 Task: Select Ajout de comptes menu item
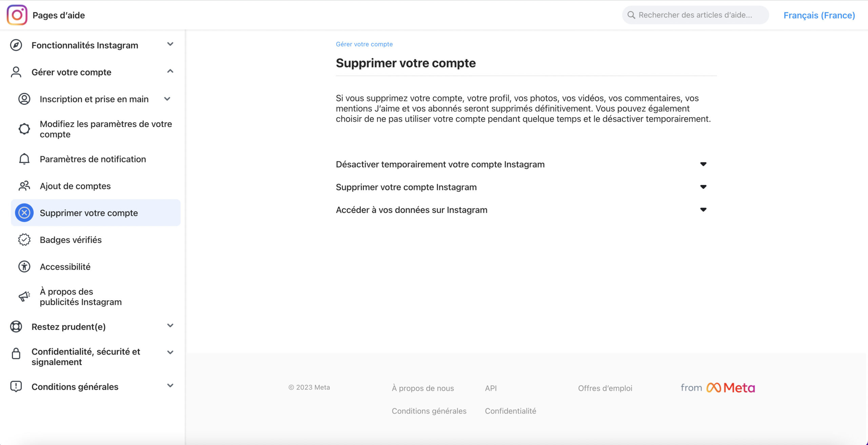pos(75,186)
